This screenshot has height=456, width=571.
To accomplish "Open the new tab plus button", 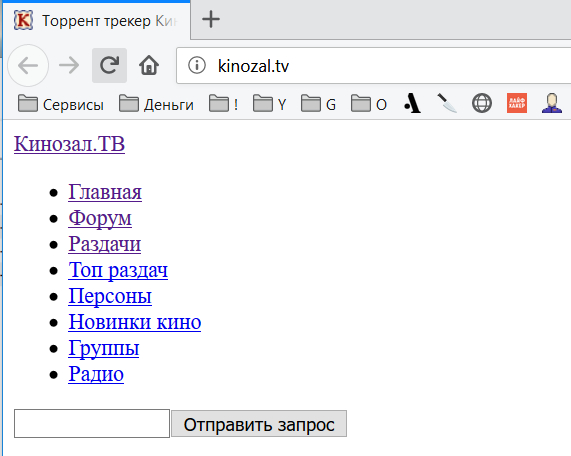I will pos(211,19).
